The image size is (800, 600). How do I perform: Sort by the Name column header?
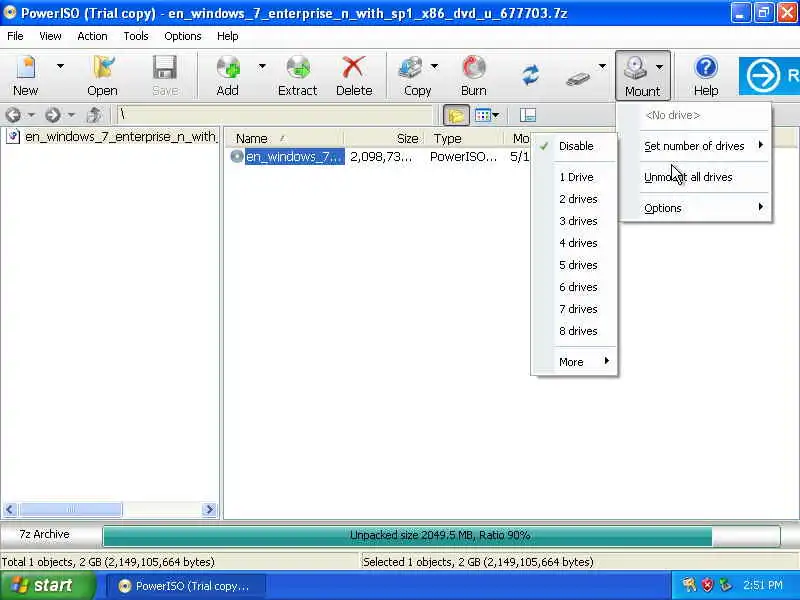click(285, 138)
